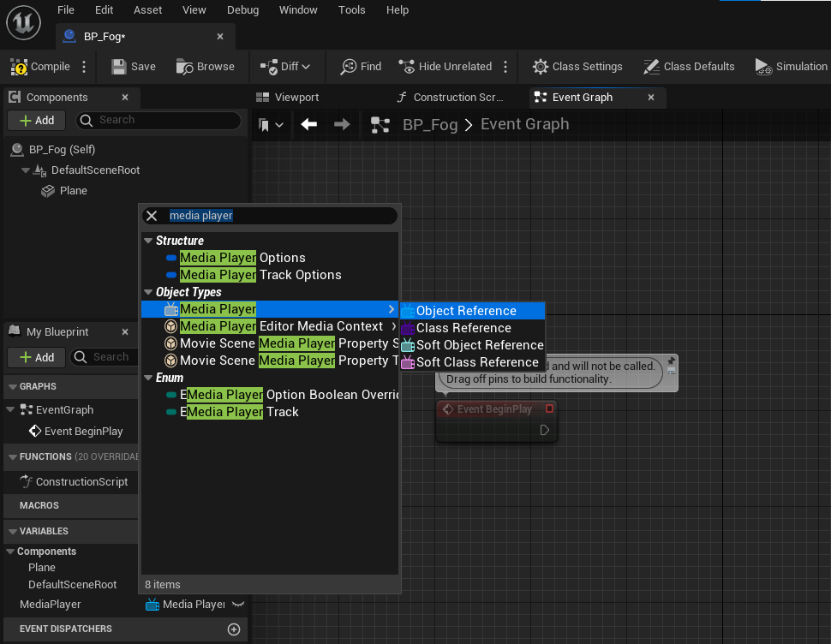Toggle Hide Unrelated nodes

[445, 67]
